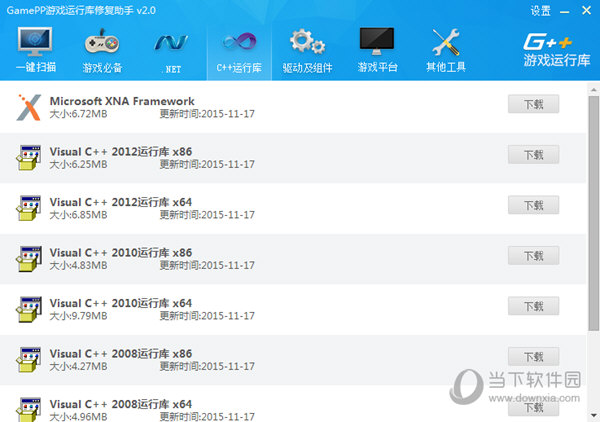Click the Visual C++ 2010 x64 installer icon
Screen dimensions: 600x422
pyautogui.click(x=29, y=309)
